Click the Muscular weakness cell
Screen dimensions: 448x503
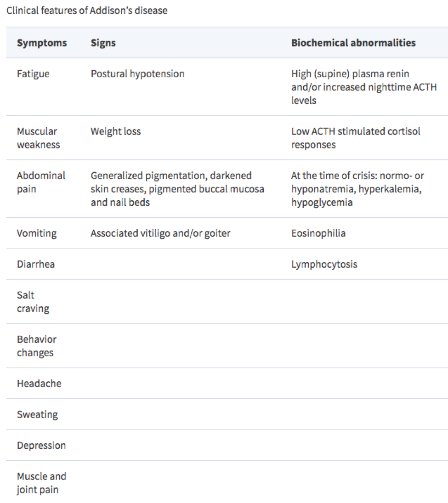tap(38, 138)
